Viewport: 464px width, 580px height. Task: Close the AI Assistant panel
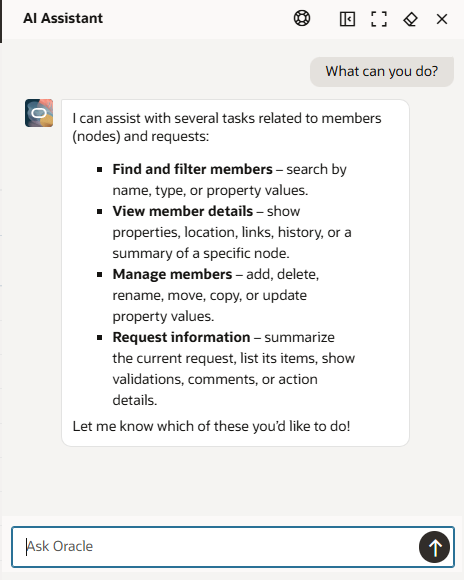pyautogui.click(x=442, y=19)
